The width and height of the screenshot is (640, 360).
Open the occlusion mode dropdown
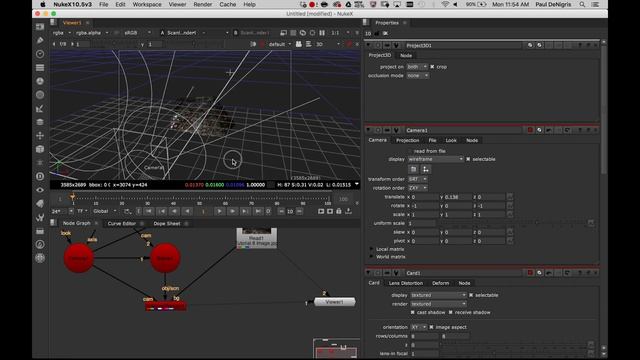[x=418, y=76]
